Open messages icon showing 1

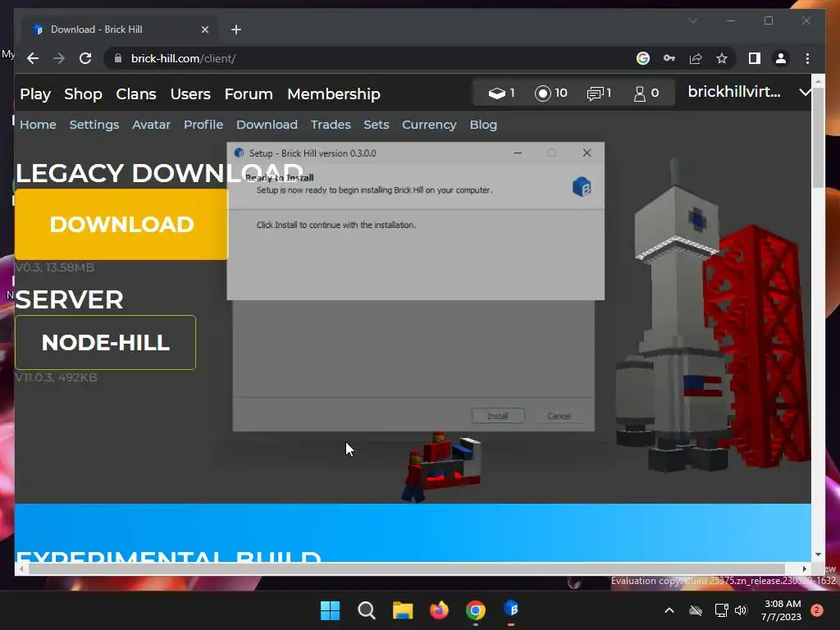click(x=599, y=94)
